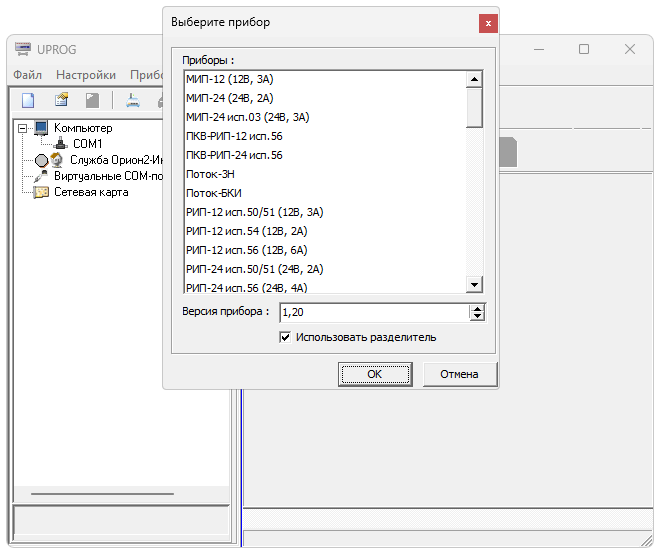657x553 pixels.
Task: Select Поток-3Н in device list
Action: coord(325,174)
